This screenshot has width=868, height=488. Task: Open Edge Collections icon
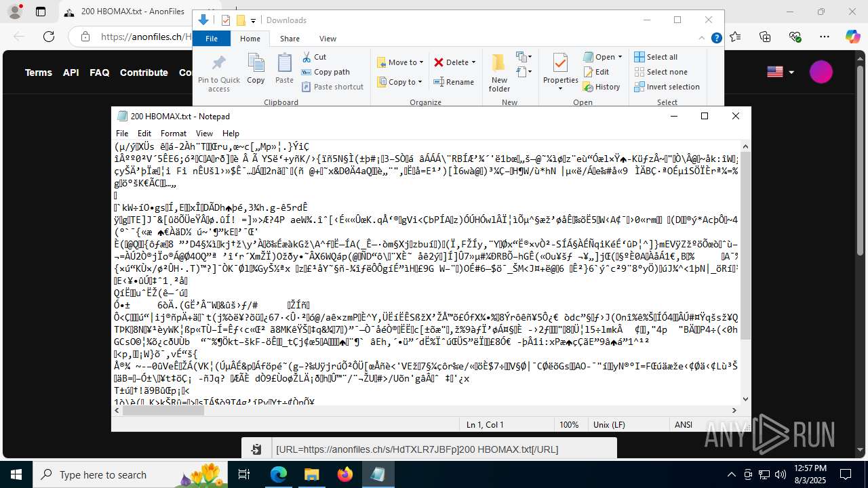pos(766,37)
